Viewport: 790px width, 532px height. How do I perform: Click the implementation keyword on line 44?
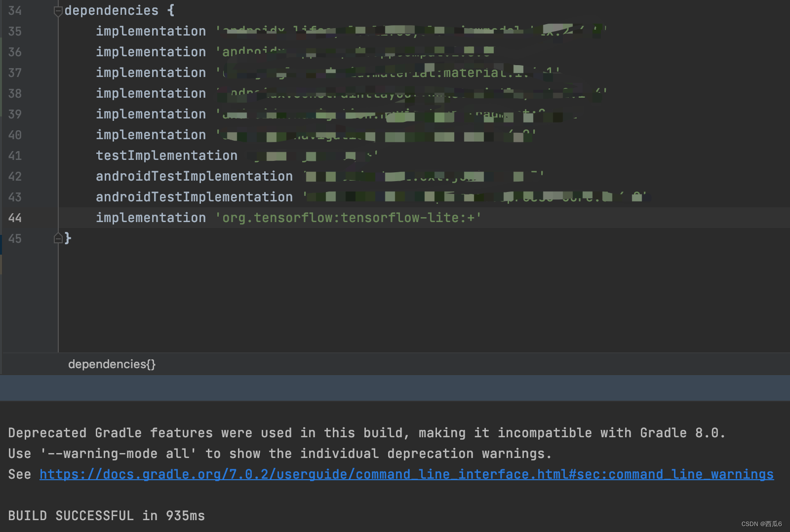151,218
